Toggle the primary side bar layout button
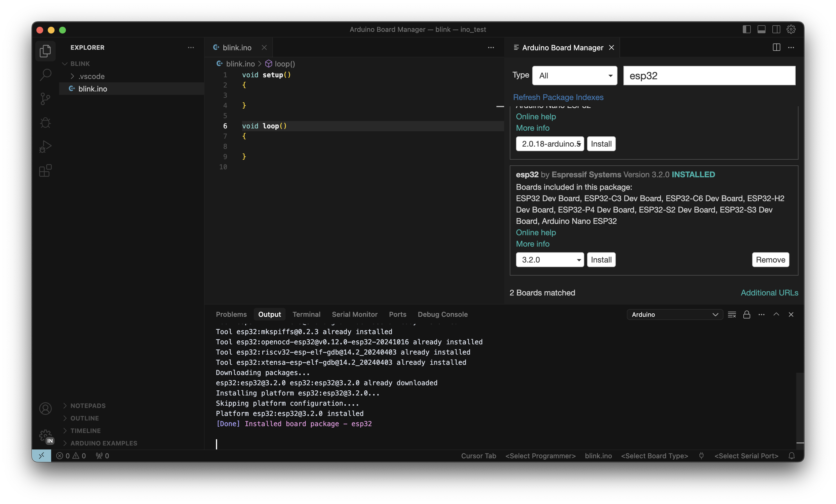 coord(746,30)
